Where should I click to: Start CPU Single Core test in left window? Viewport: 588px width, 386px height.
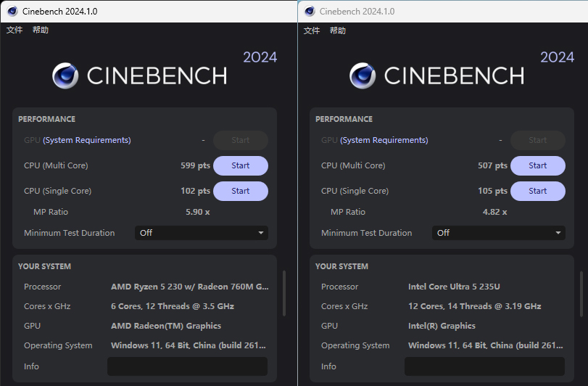coord(240,191)
